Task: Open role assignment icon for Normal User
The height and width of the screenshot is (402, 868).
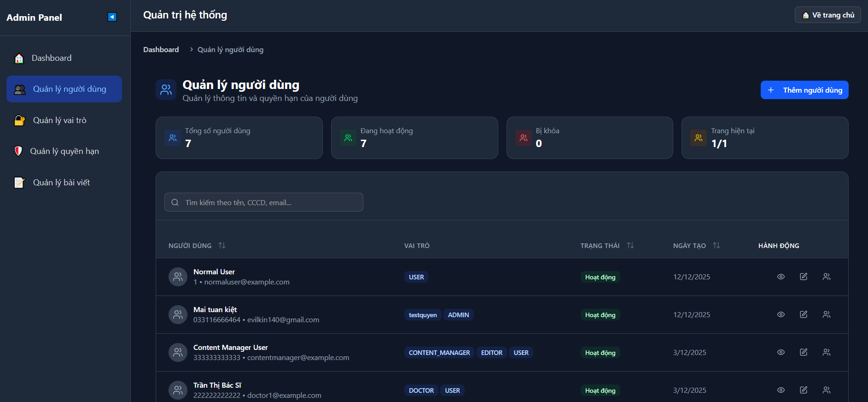Action: [827, 277]
